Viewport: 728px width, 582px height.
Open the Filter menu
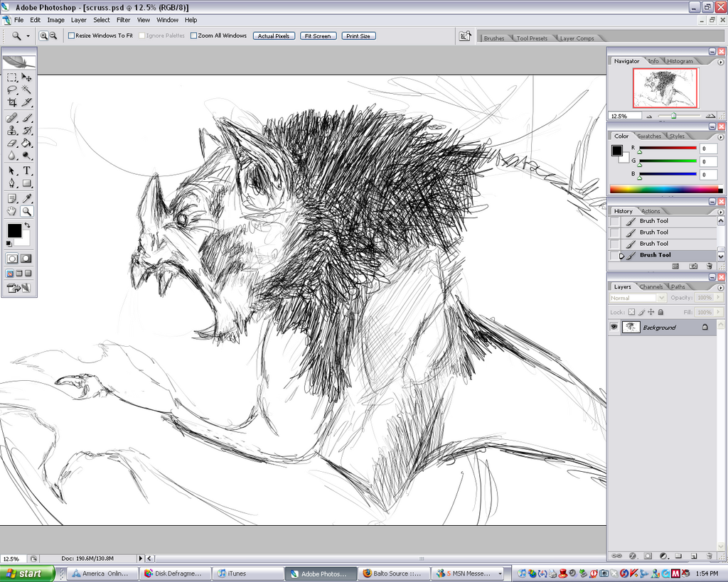click(123, 20)
